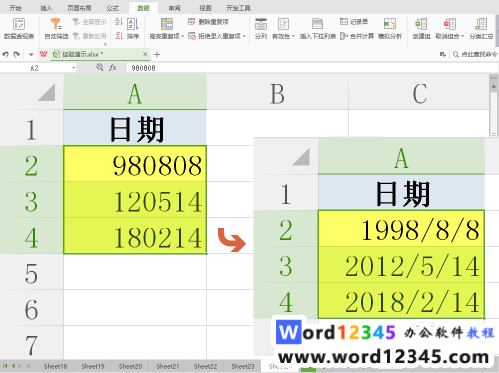This screenshot has height=373, width=499.
Task: Switch to the 插入 ribbon tab
Action: click(46, 8)
